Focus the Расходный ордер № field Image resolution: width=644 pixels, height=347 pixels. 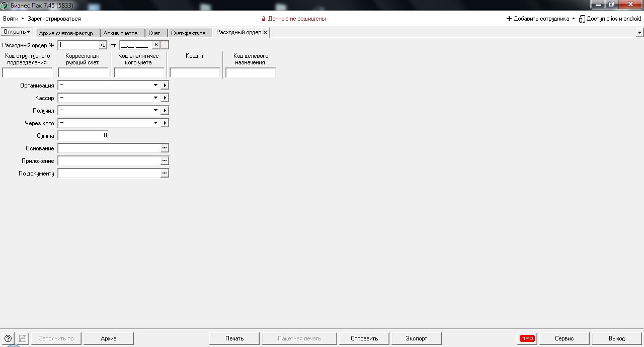[78, 45]
